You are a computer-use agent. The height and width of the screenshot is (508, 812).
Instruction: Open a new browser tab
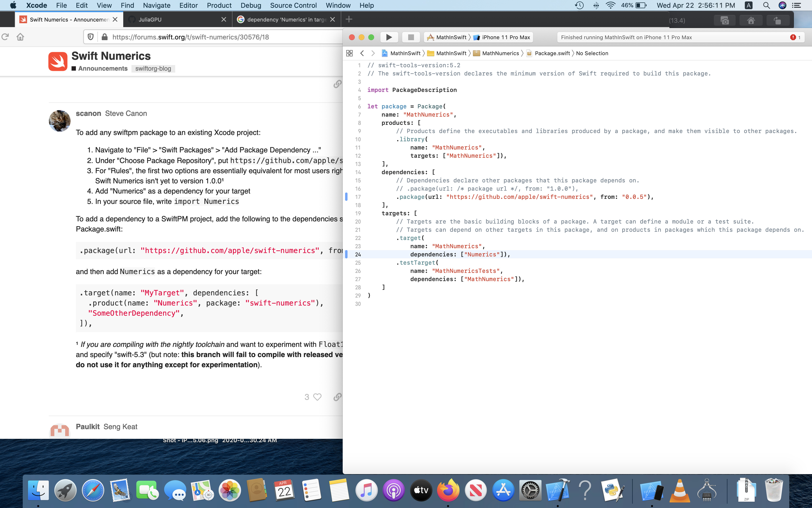[x=349, y=19]
